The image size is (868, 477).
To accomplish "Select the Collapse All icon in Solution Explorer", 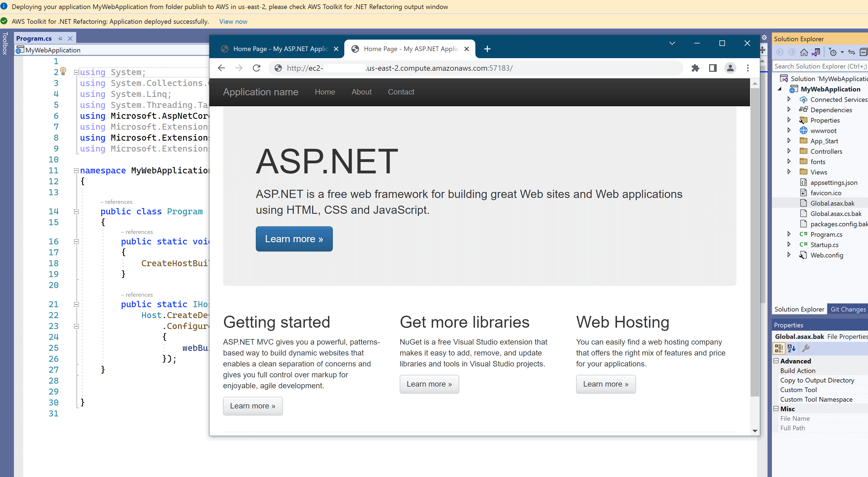I will tap(865, 52).
